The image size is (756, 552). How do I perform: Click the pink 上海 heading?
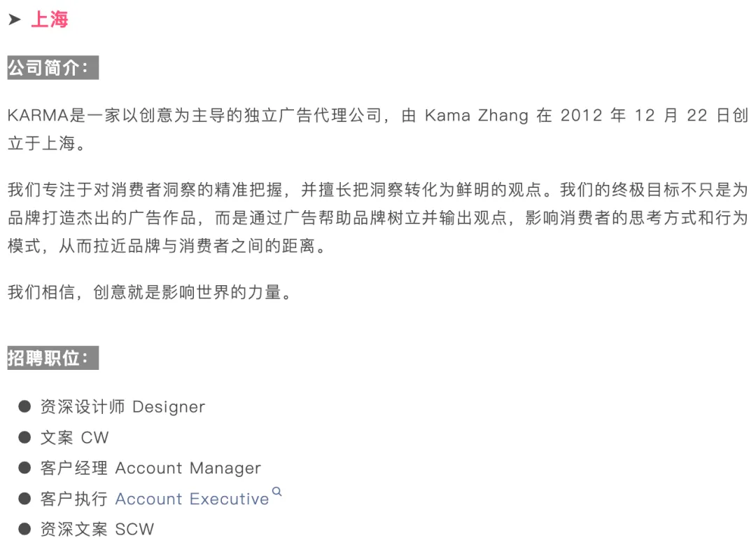tap(50, 20)
